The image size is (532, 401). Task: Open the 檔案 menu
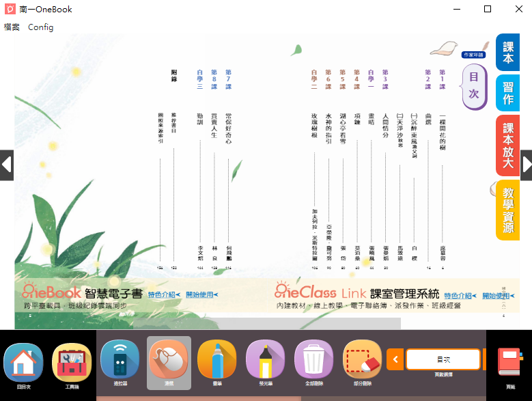click(x=12, y=27)
